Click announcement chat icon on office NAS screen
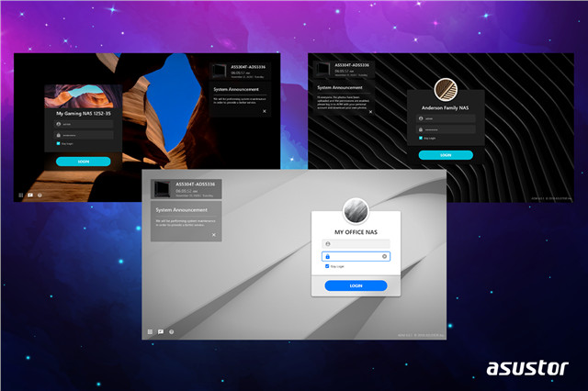Screen dimensions: 588x391 (x=160, y=331)
